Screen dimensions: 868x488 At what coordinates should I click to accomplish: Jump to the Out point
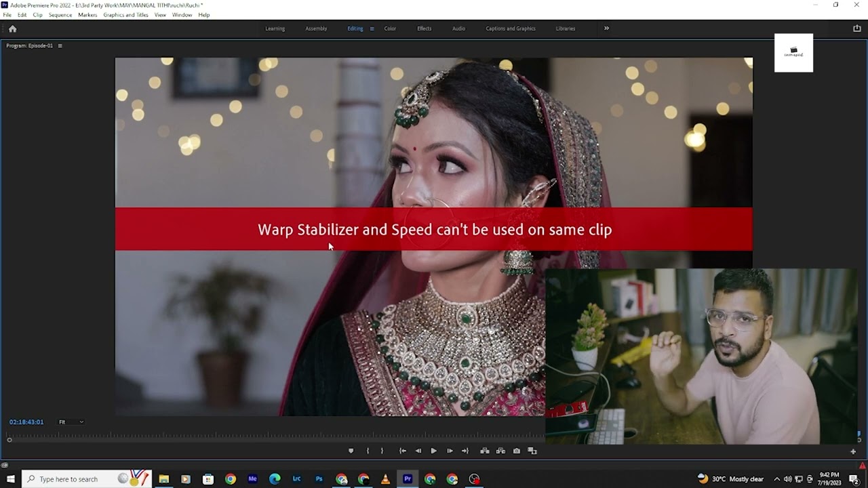[465, 451]
